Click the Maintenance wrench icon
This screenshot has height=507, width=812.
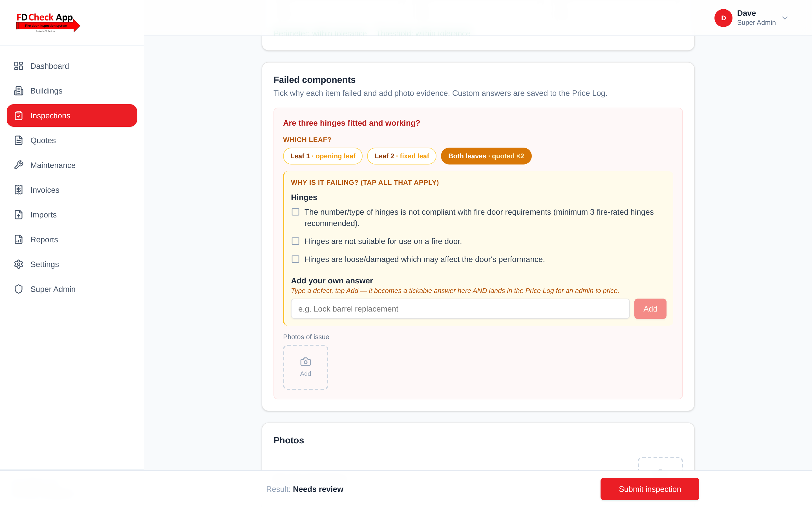click(x=18, y=165)
